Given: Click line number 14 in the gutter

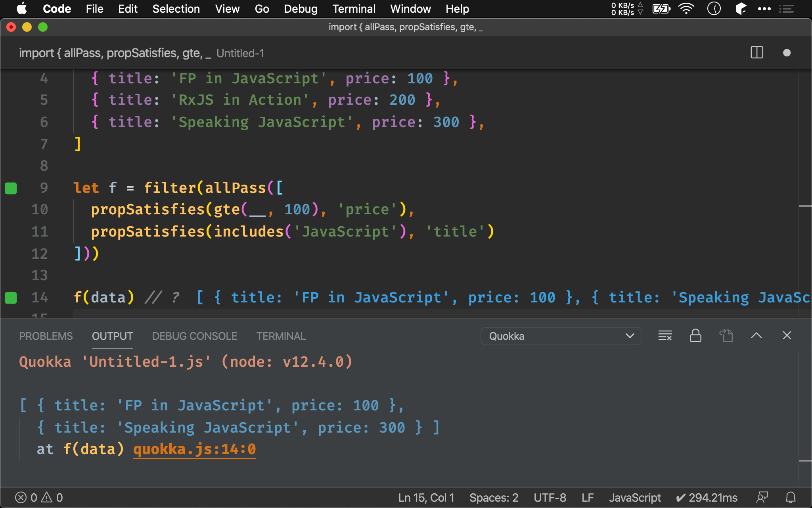Looking at the screenshot, I should coord(40,298).
